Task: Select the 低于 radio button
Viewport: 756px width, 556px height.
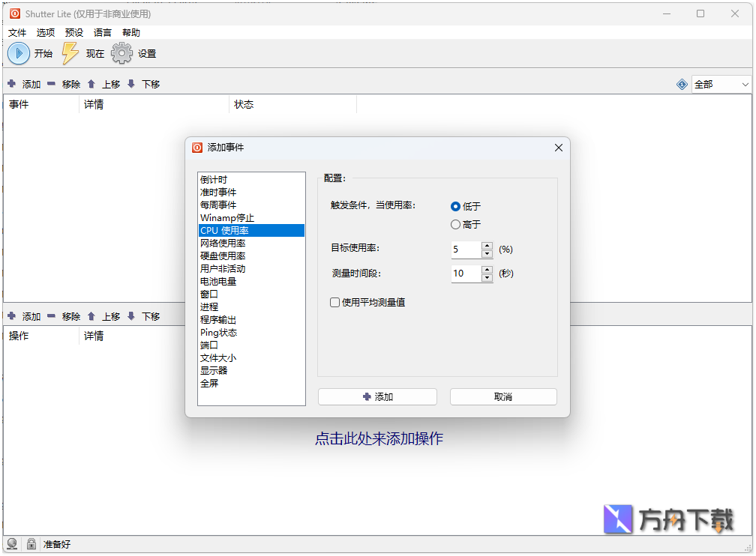Action: pos(455,208)
